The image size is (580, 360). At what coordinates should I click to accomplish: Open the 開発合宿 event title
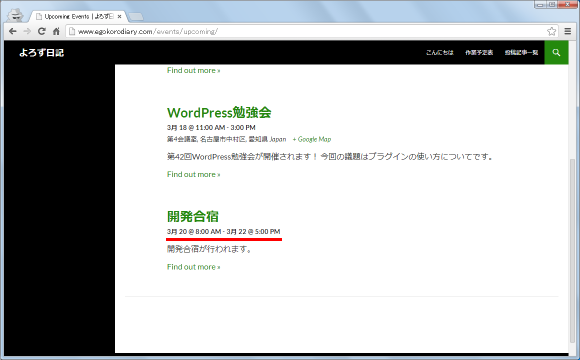coord(193,216)
